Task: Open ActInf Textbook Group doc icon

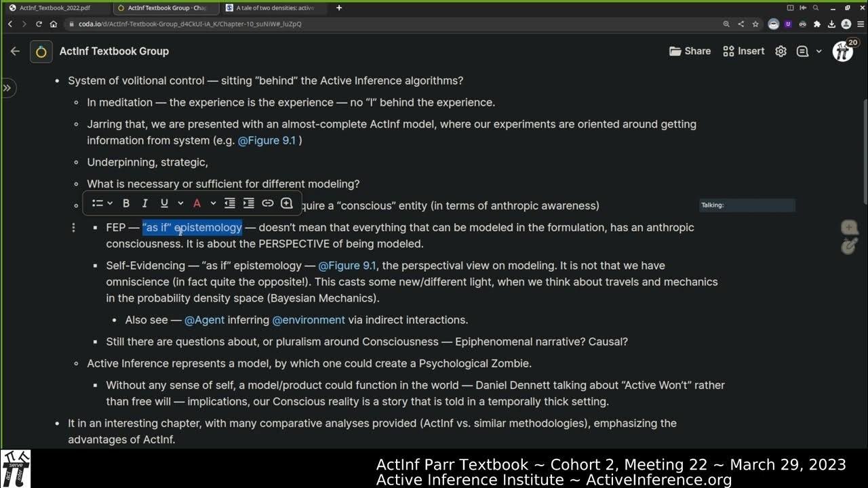Action: pos(41,52)
